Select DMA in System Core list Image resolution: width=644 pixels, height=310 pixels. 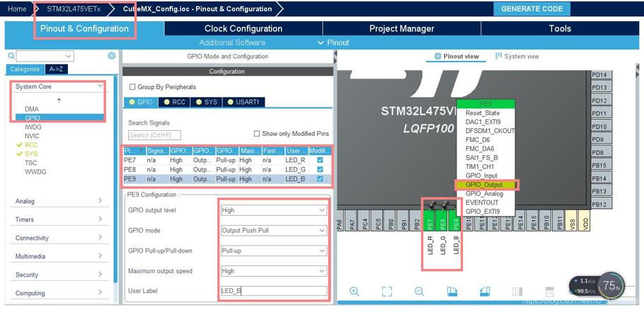pyautogui.click(x=32, y=109)
